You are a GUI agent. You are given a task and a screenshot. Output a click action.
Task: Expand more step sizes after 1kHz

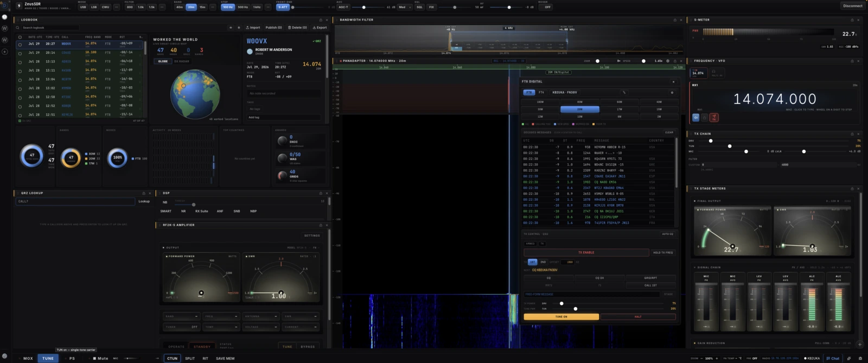268,7
